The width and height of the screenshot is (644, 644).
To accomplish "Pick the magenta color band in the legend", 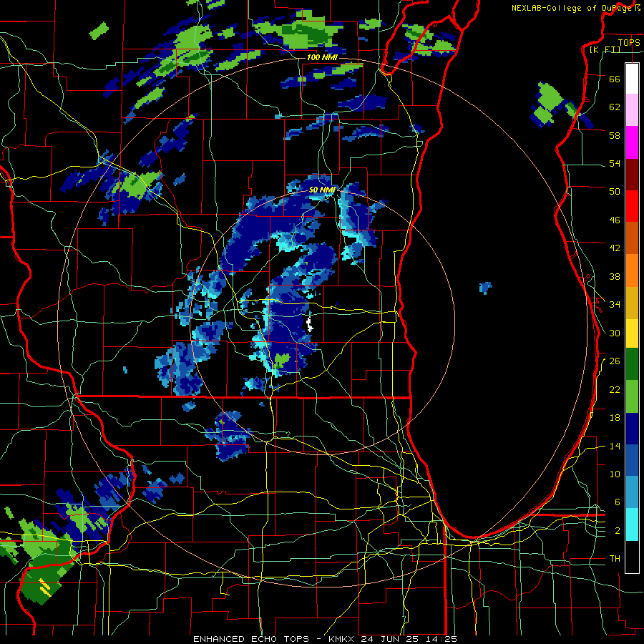I will click(x=632, y=142).
